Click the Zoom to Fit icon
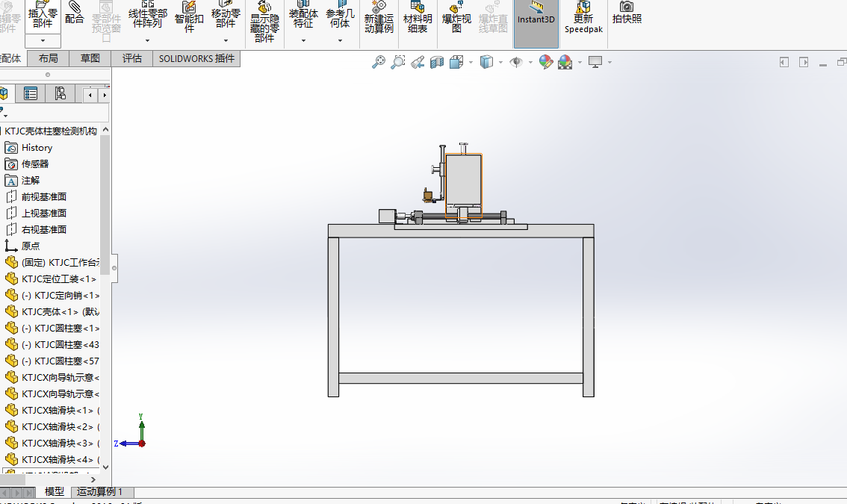Viewport: 847px width, 504px height. click(379, 62)
